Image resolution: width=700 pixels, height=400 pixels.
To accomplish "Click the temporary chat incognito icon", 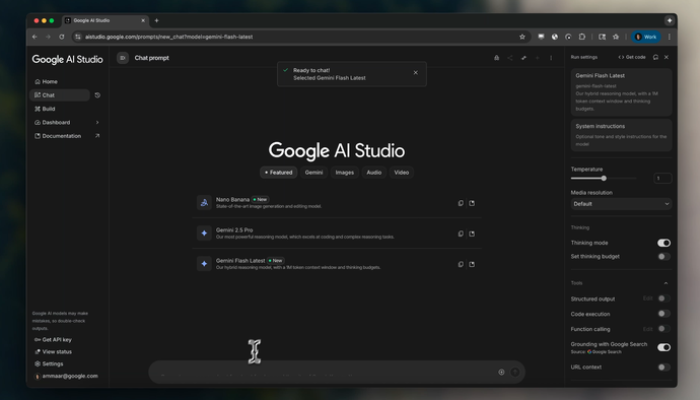I will (x=496, y=58).
